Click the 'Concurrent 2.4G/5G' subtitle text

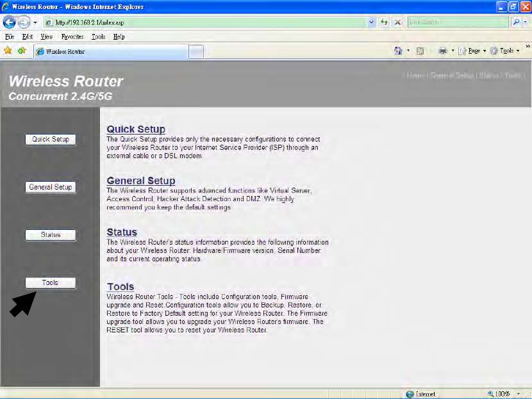60,96
